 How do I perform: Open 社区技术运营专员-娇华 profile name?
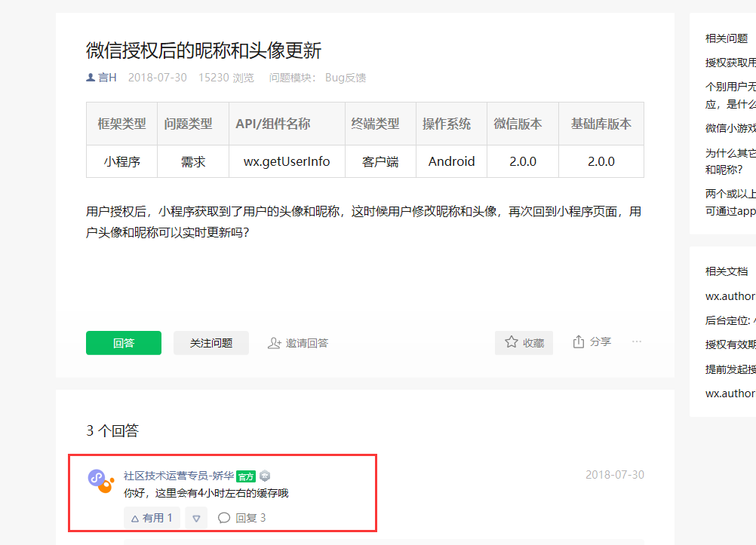(178, 476)
